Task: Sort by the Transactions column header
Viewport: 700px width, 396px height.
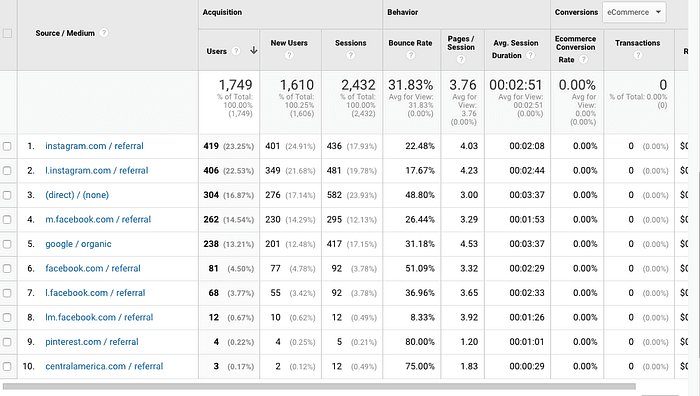Action: tap(637, 43)
